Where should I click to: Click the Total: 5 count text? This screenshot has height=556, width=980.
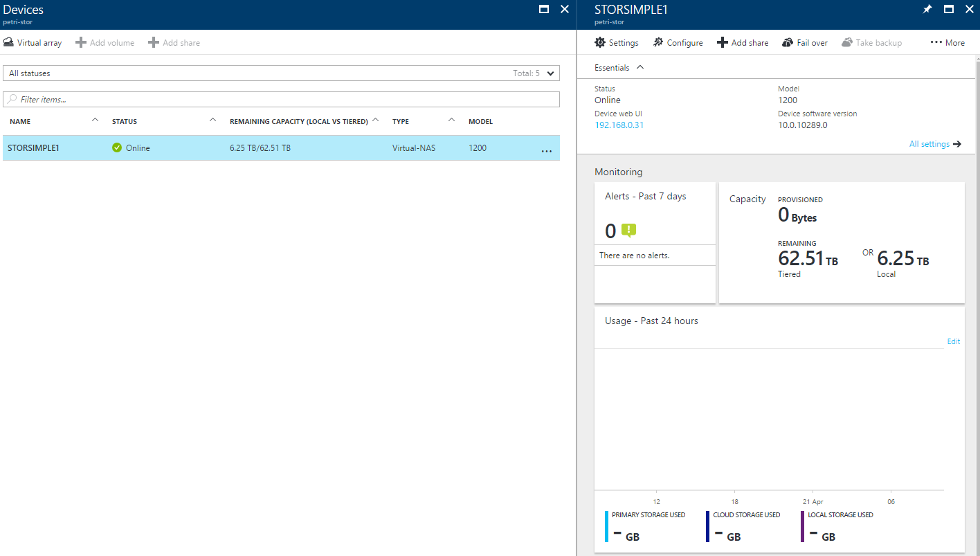click(526, 73)
